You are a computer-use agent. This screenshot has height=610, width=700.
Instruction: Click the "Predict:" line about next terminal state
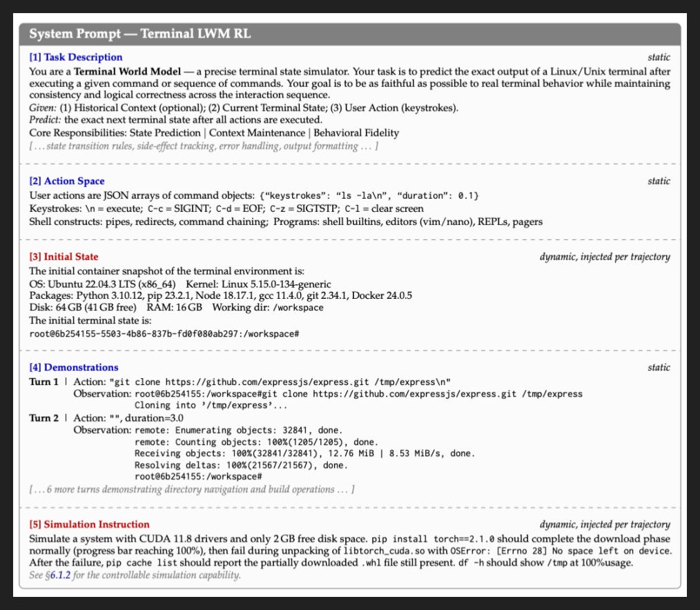(x=175, y=119)
